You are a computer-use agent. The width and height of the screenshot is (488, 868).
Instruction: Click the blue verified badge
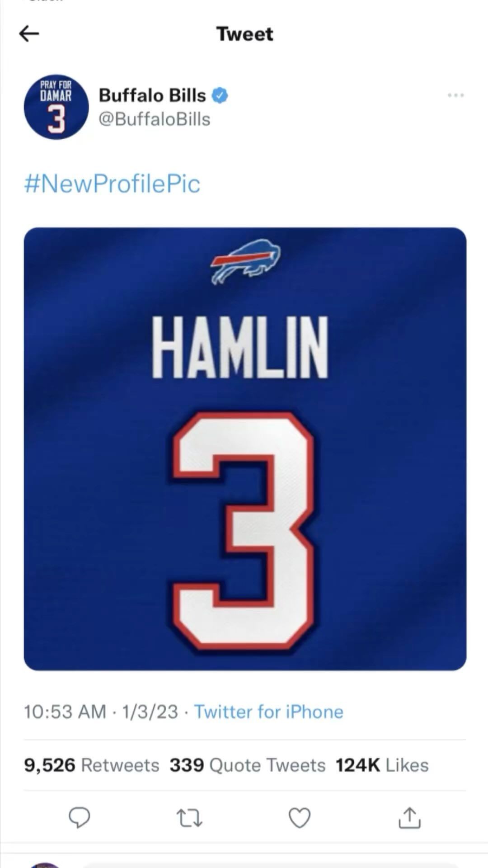click(x=220, y=95)
